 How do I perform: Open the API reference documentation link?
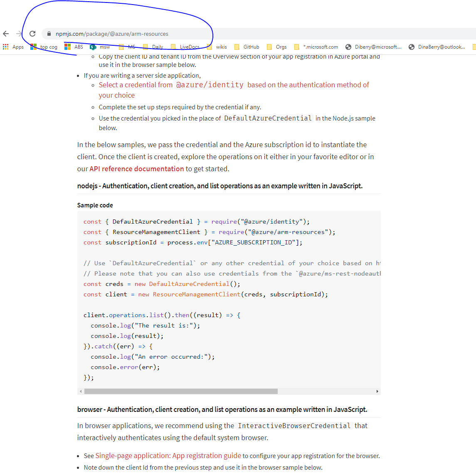(137, 169)
